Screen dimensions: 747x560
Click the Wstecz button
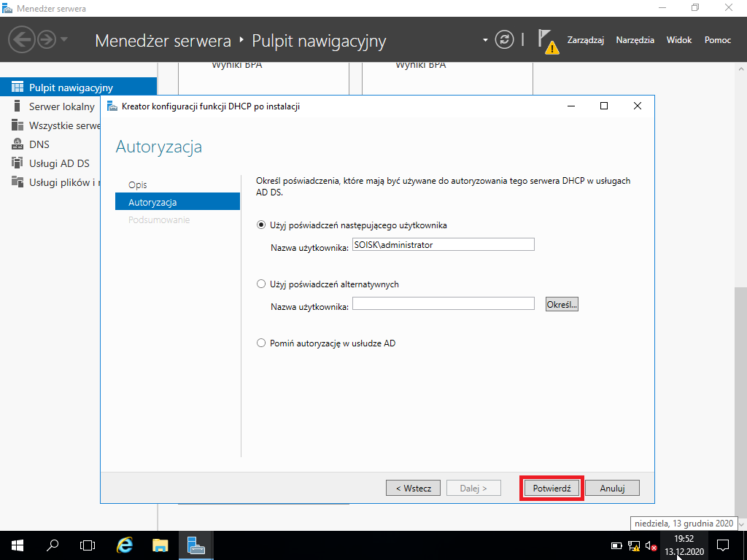point(413,488)
